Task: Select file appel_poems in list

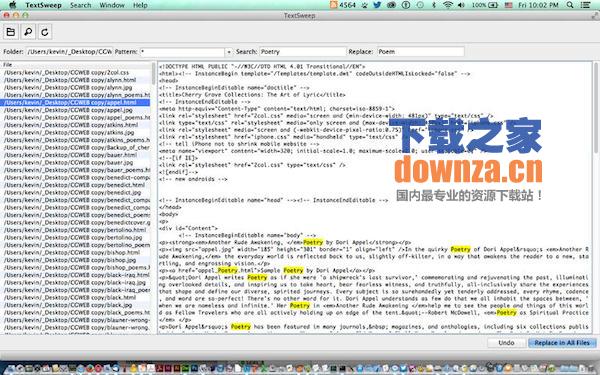Action: tap(75, 117)
